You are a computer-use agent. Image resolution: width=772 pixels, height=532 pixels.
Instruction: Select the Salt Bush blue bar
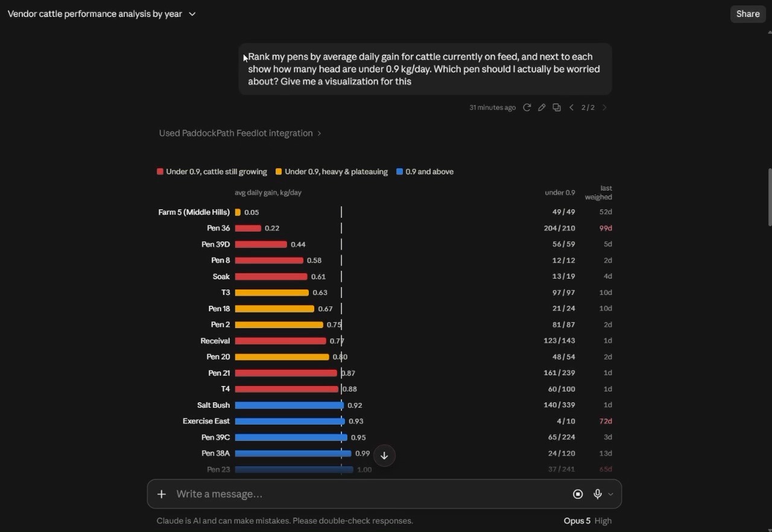tap(289, 405)
